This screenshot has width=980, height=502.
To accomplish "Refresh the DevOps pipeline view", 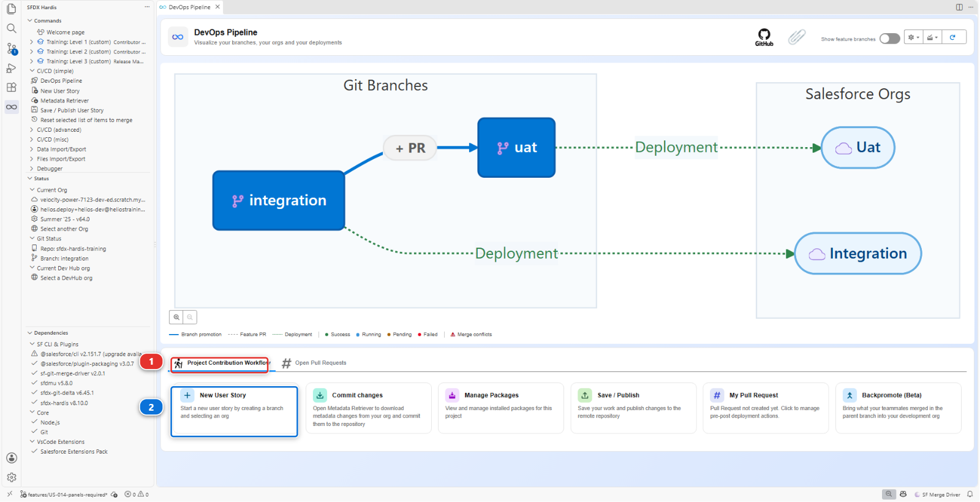I will point(954,37).
